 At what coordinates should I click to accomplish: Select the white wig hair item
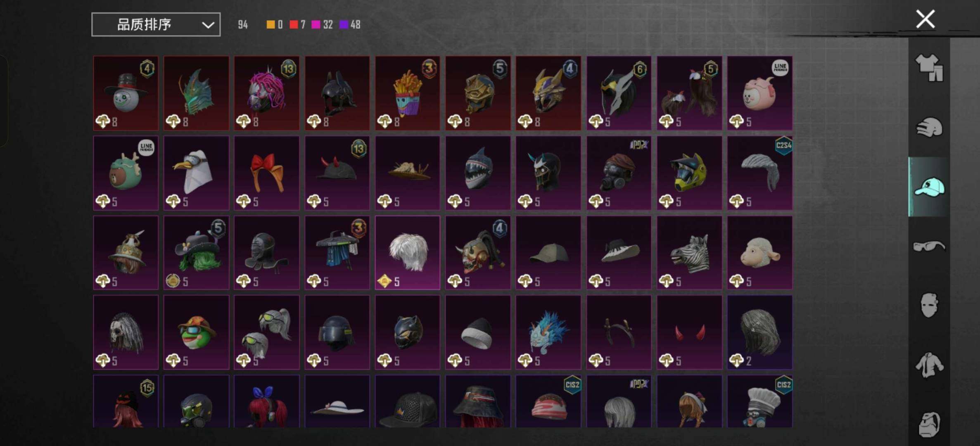tap(408, 253)
